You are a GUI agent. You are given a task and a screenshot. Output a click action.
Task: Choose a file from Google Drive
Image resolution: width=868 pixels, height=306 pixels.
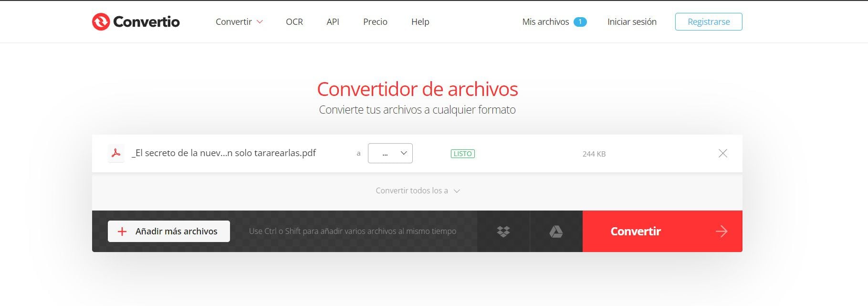coord(556,232)
